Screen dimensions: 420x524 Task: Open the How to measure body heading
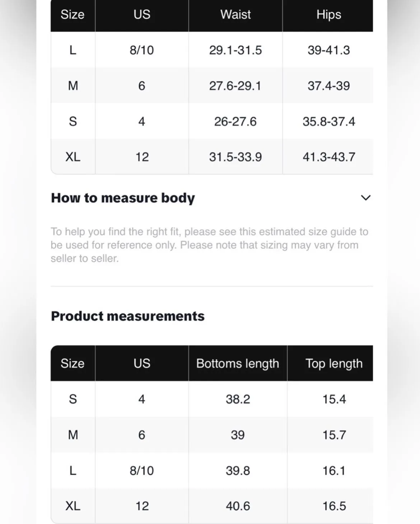tap(123, 198)
